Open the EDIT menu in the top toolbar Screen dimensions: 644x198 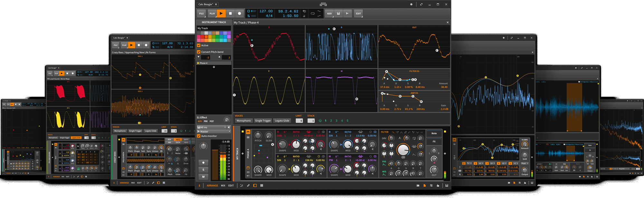[358, 14]
